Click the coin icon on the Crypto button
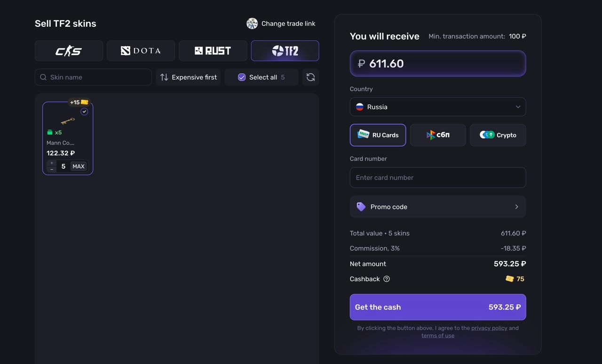Viewport: 602px width, 364px height. [487, 135]
